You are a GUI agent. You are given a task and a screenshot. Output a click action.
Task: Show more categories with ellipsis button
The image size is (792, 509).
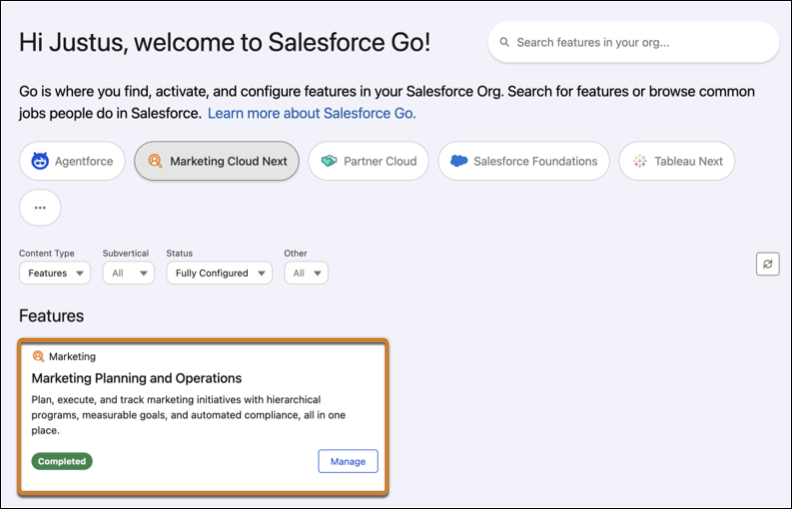[x=40, y=208]
